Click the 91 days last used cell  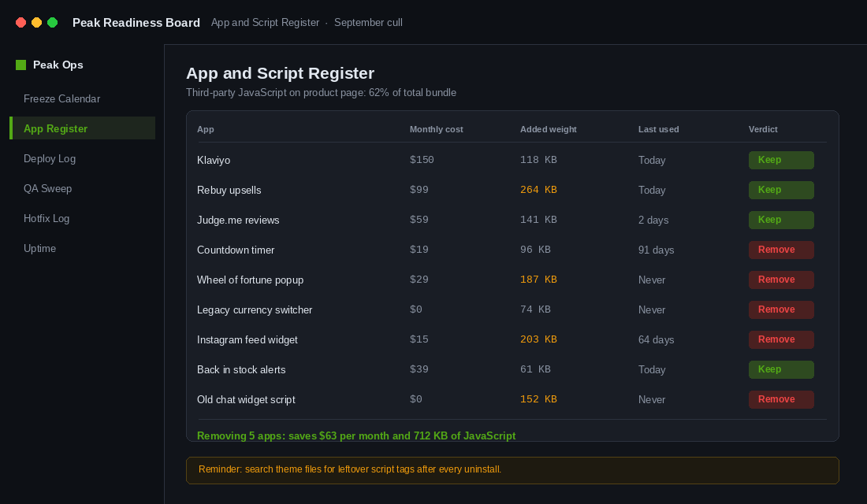coord(656,250)
